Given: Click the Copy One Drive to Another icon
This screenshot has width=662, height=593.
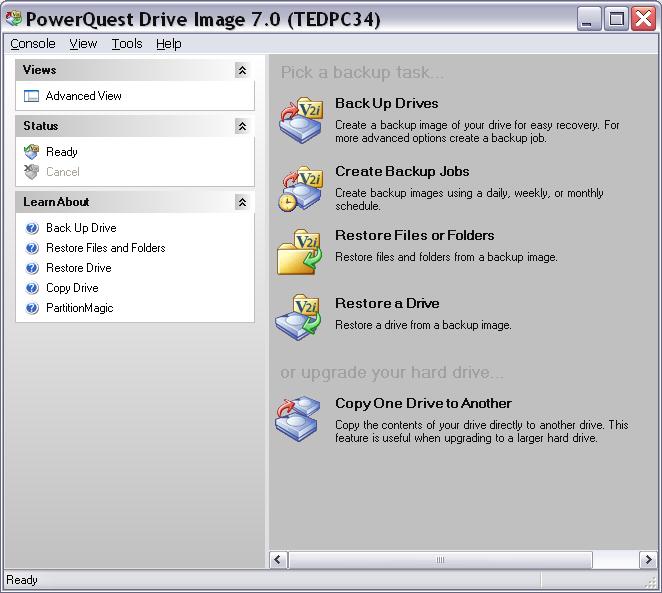Looking at the screenshot, I should [x=297, y=419].
